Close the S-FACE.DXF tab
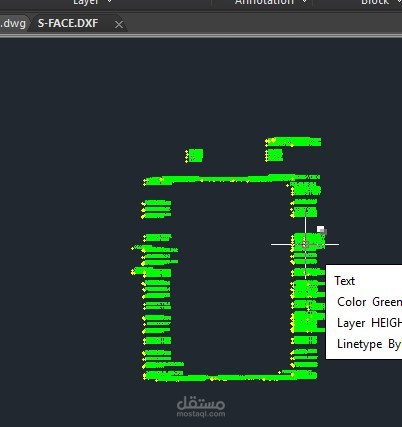The image size is (402, 427). [119, 25]
